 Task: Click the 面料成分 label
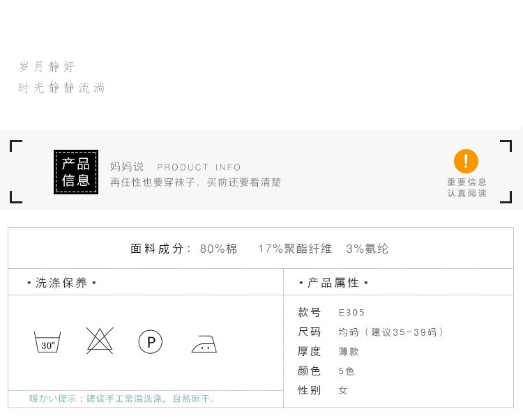coord(160,249)
